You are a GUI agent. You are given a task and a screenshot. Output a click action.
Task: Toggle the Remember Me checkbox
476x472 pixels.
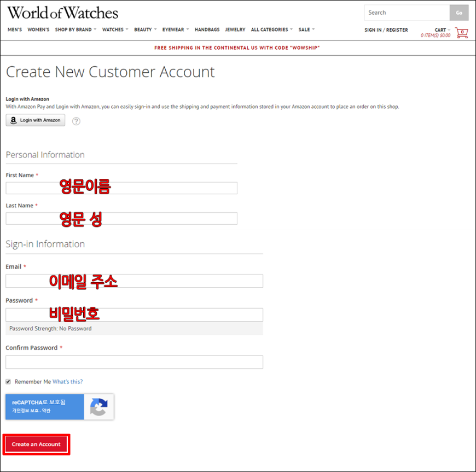(x=8, y=382)
